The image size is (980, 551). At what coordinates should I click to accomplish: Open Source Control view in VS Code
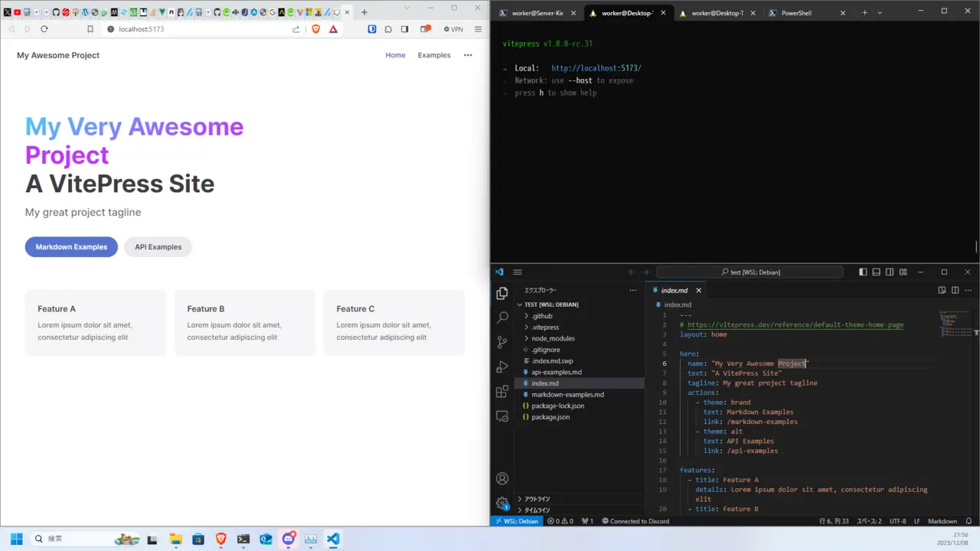tap(502, 342)
